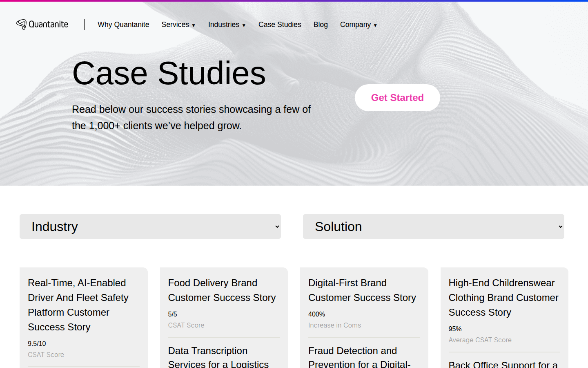Expand the Industries navigation menu
588x368 pixels.
[227, 25]
